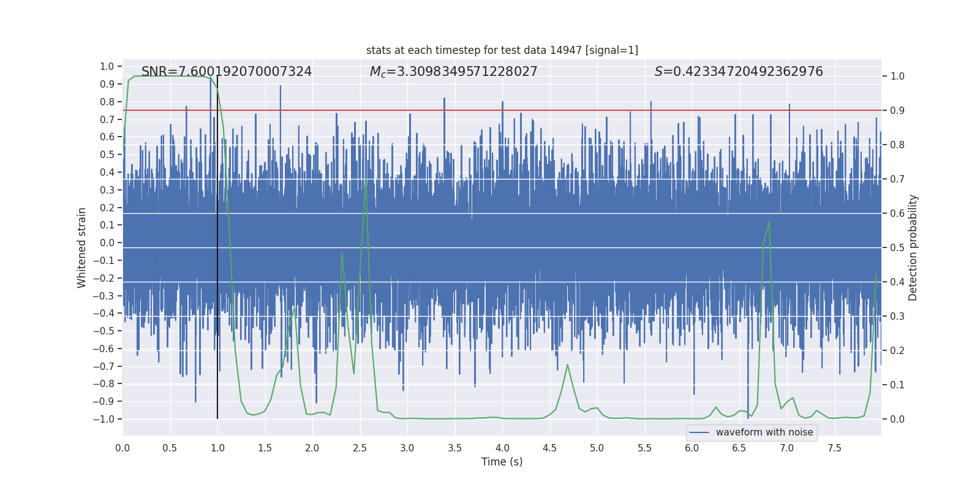This screenshot has height=490, width=980.
Task: Click the 4.0 tick on the Time axis
Action: [x=502, y=448]
